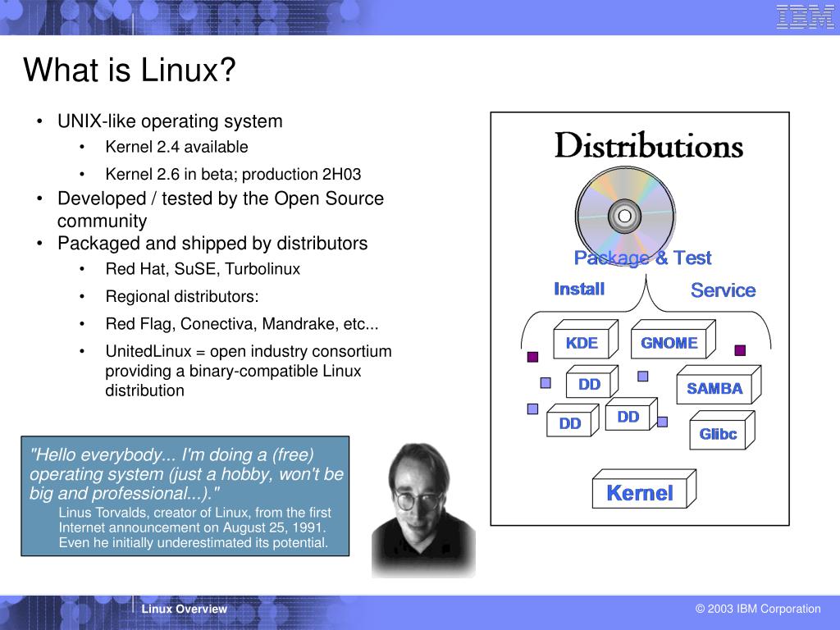
Task: Click the Linus Torvalds portrait photo
Action: [423, 509]
